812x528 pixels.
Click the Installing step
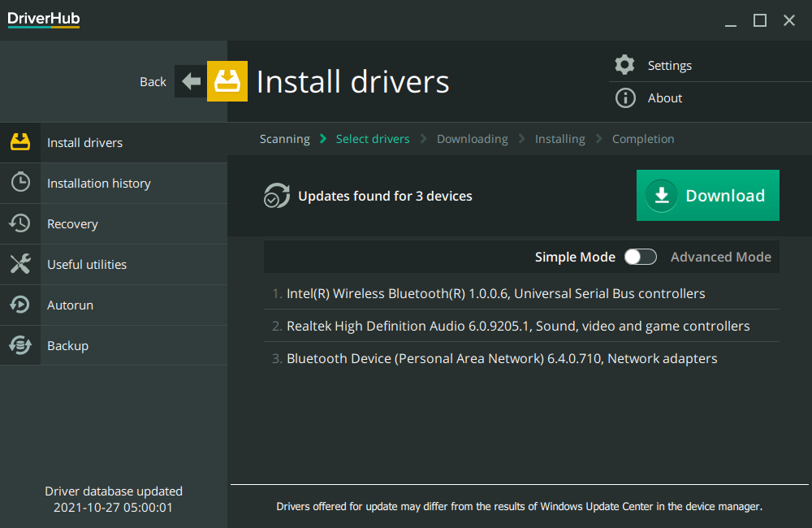pos(559,139)
